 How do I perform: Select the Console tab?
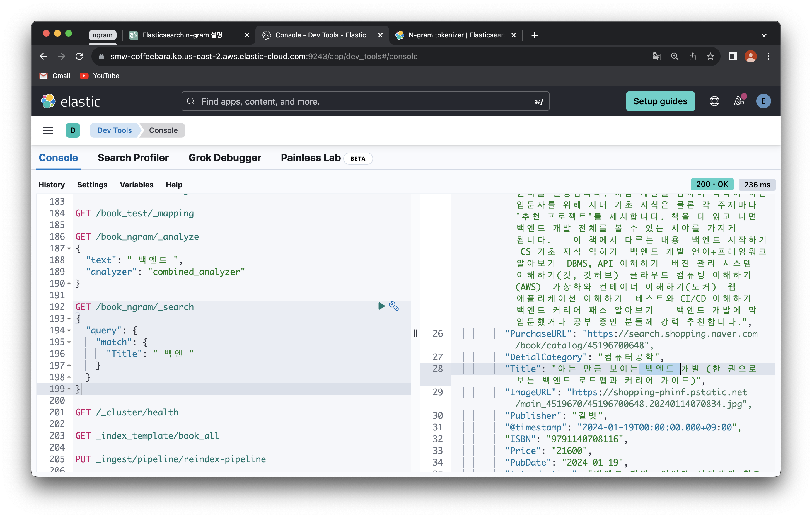click(58, 158)
